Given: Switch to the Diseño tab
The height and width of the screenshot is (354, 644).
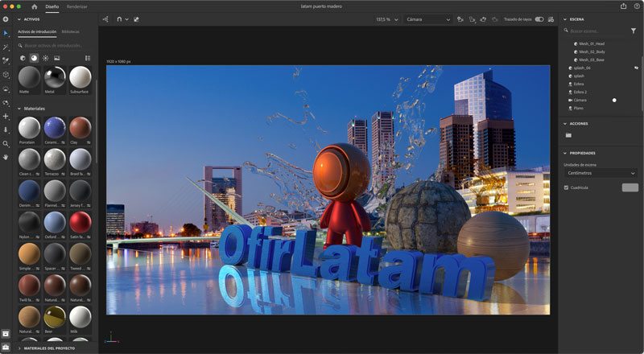Looking at the screenshot, I should (52, 6).
